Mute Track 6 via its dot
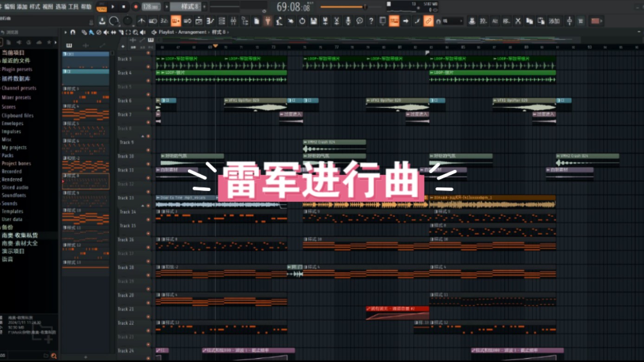Viewport: 644px width, 362px height. click(x=148, y=108)
